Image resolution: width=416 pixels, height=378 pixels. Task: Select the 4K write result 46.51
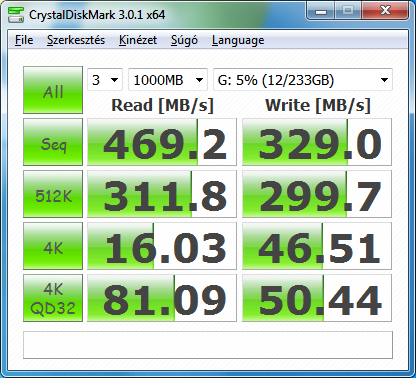(x=317, y=246)
